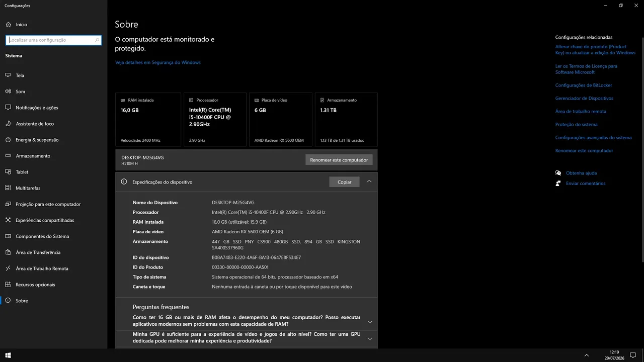Open Configurações de BitLocker link

pyautogui.click(x=584, y=85)
